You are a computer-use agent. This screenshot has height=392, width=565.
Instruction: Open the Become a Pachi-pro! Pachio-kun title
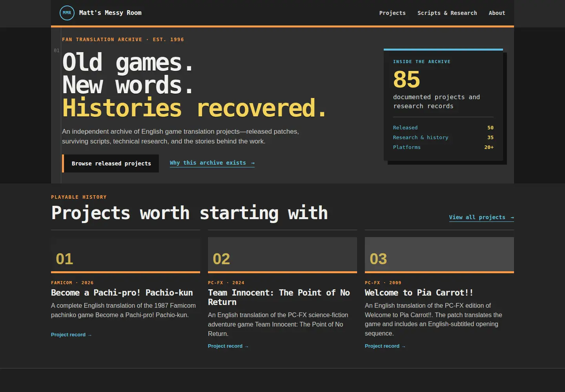point(122,293)
